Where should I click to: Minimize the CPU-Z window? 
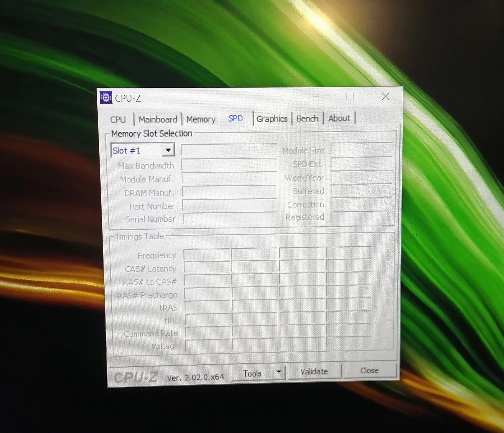(x=315, y=97)
